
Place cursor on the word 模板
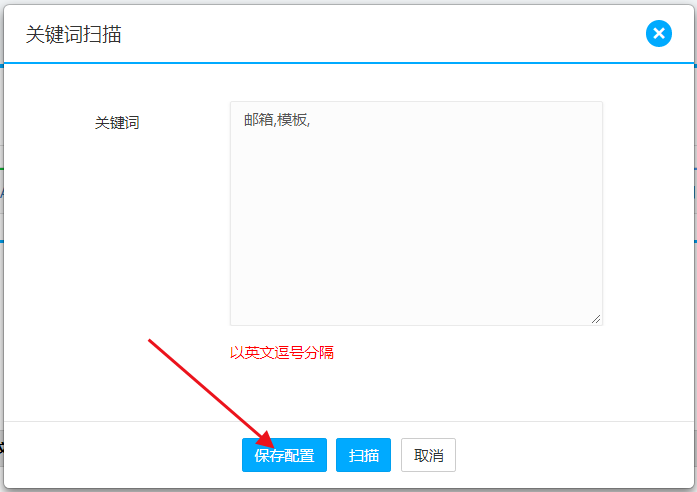pos(292,120)
